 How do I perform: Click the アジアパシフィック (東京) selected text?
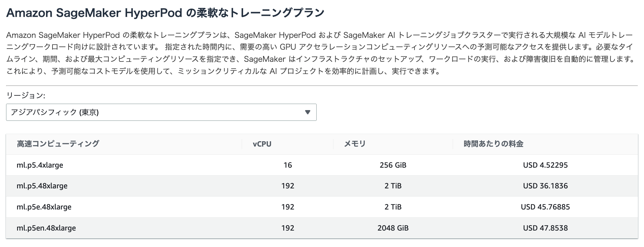coord(55,112)
